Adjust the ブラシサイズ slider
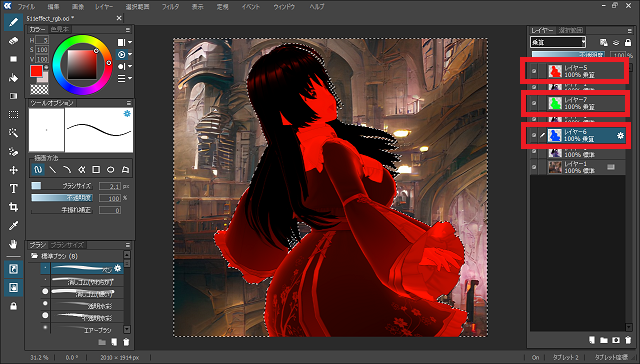640x364 pixels. (62, 186)
